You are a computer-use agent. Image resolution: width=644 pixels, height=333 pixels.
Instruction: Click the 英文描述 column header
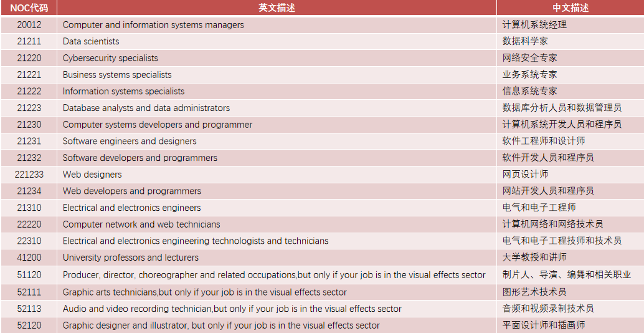[x=277, y=7]
